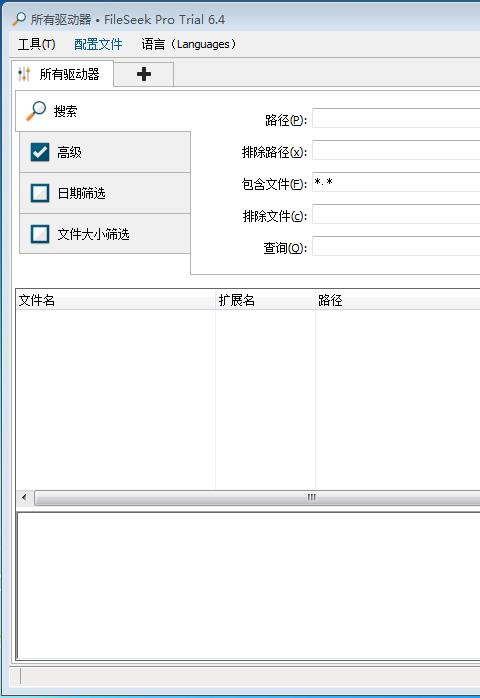Focus the 查询(Q) input field
The width and height of the screenshot is (480, 698).
click(396, 247)
